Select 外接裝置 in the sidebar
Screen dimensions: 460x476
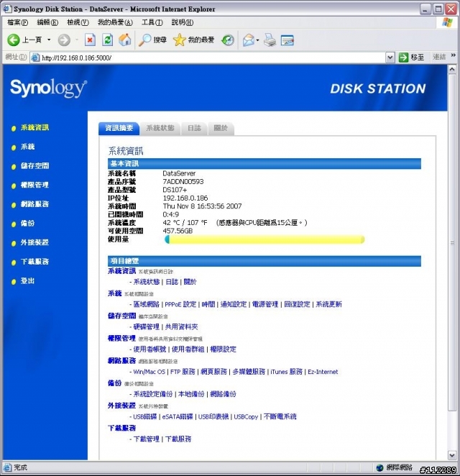(34, 242)
